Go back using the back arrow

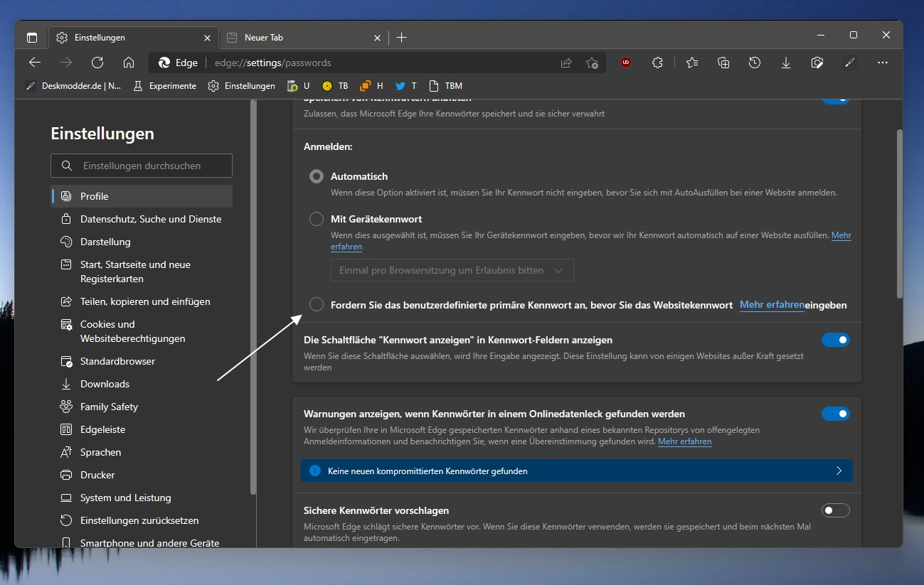point(35,63)
